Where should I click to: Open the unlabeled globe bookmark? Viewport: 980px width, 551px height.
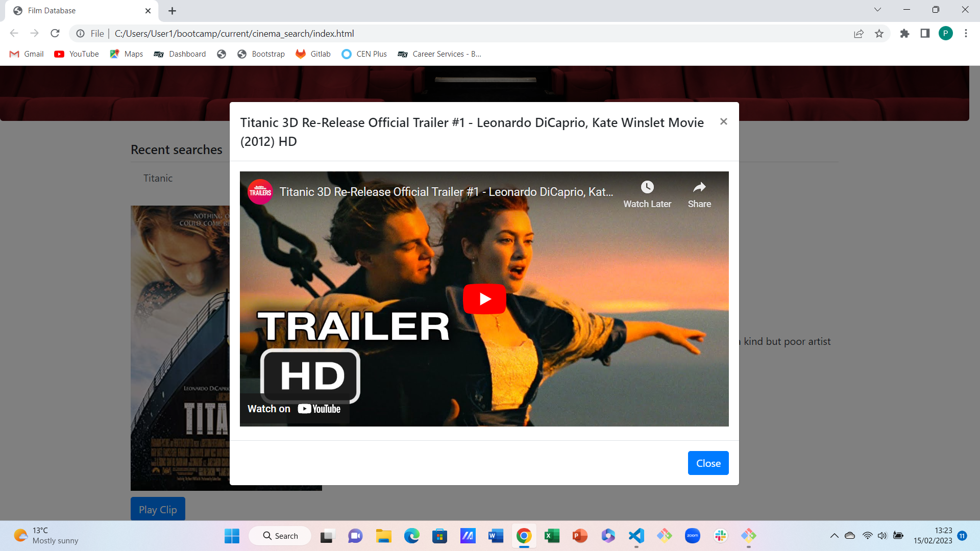click(222, 54)
